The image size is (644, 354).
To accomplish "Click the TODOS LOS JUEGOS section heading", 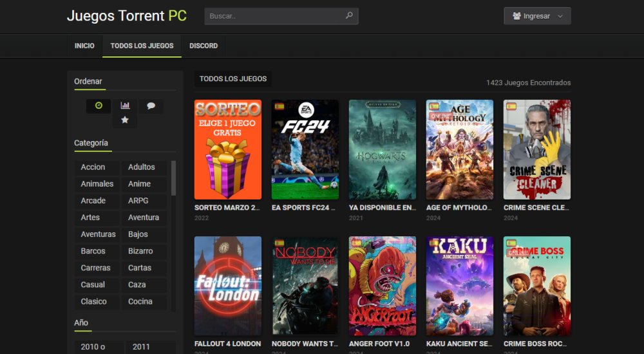I will [233, 79].
